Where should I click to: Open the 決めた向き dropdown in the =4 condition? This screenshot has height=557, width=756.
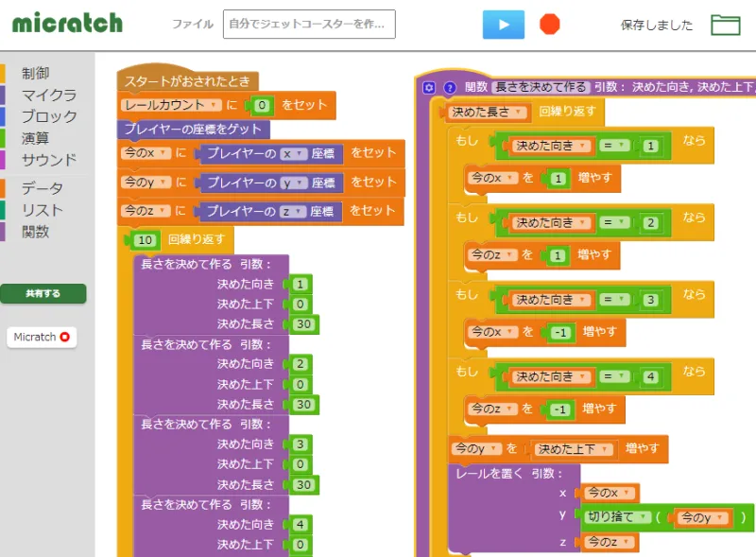(552, 376)
